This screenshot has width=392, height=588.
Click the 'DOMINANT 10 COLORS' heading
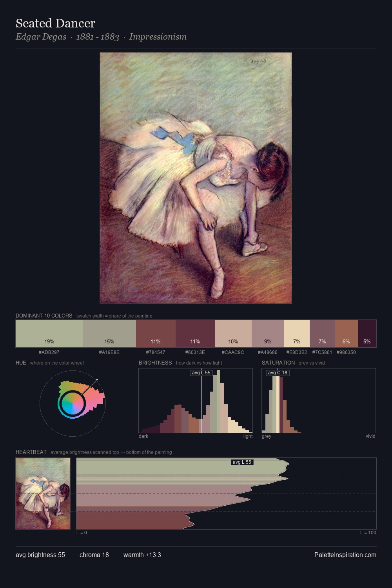tap(44, 316)
